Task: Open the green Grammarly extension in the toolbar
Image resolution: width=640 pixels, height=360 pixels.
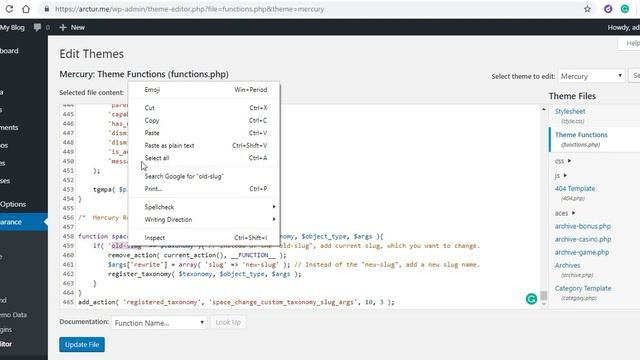Action: (x=625, y=9)
